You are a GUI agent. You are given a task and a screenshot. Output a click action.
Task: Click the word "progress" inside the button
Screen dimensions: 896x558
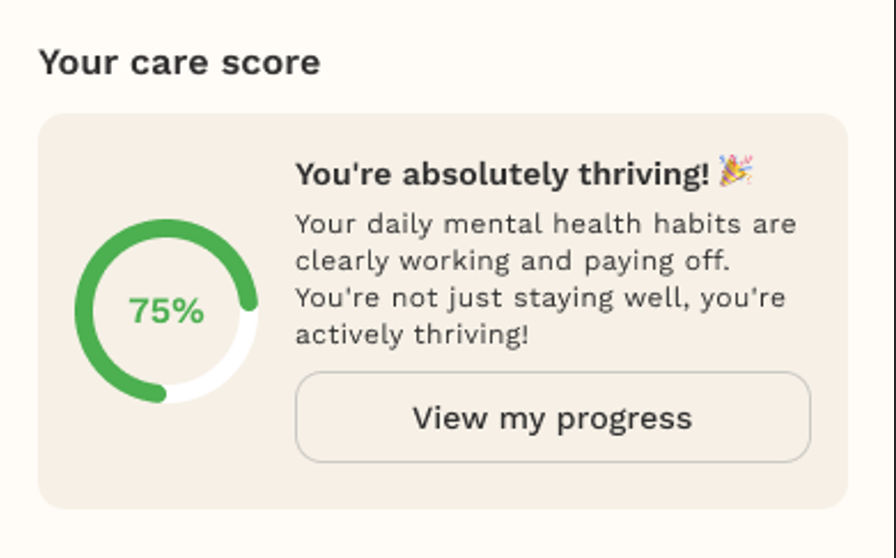[624, 417]
